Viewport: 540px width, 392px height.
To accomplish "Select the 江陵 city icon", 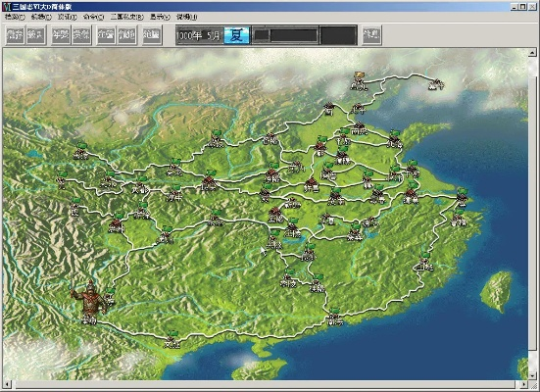I will (293, 228).
